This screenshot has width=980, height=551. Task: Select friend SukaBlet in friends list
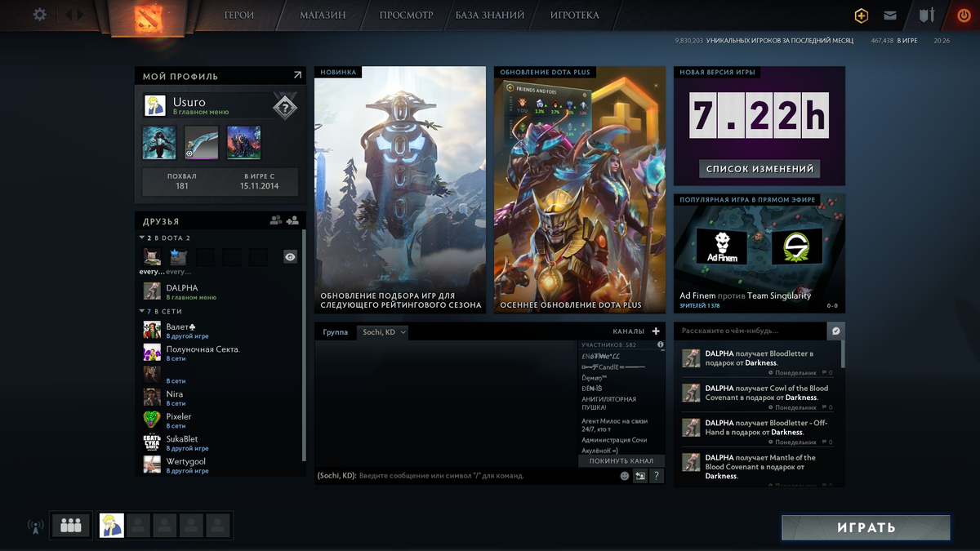[220, 442]
